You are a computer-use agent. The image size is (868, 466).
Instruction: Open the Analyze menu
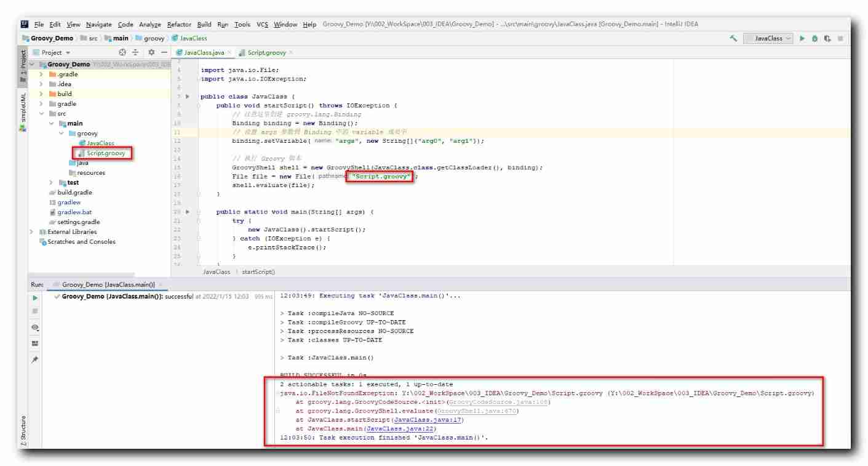click(149, 24)
